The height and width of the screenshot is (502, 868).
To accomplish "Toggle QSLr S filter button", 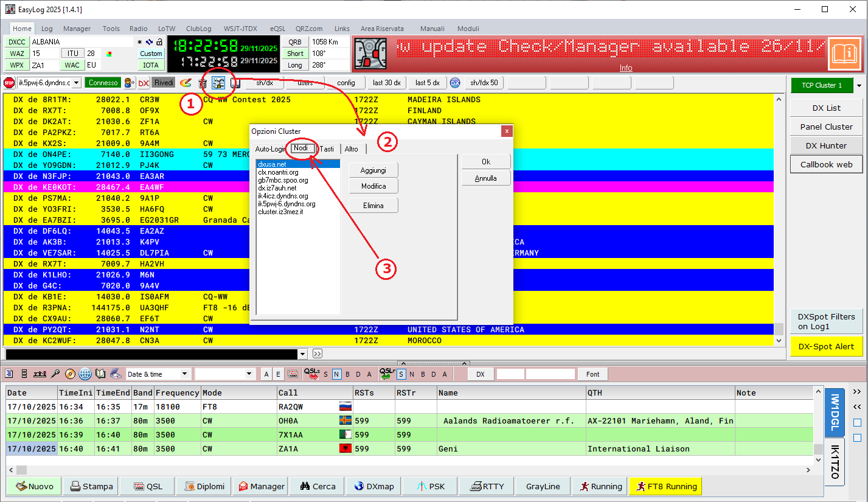I will pos(401,374).
